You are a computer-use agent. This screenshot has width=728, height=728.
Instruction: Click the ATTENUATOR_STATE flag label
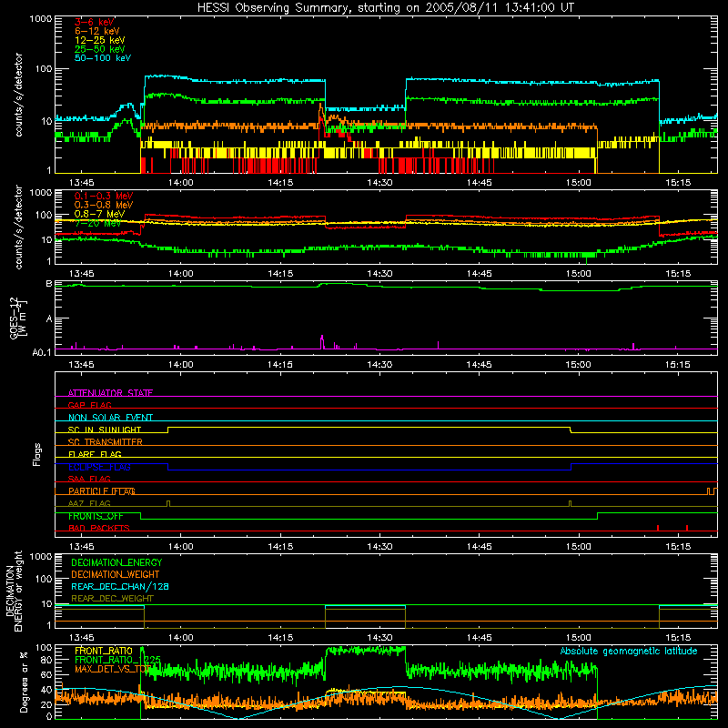[110, 393]
